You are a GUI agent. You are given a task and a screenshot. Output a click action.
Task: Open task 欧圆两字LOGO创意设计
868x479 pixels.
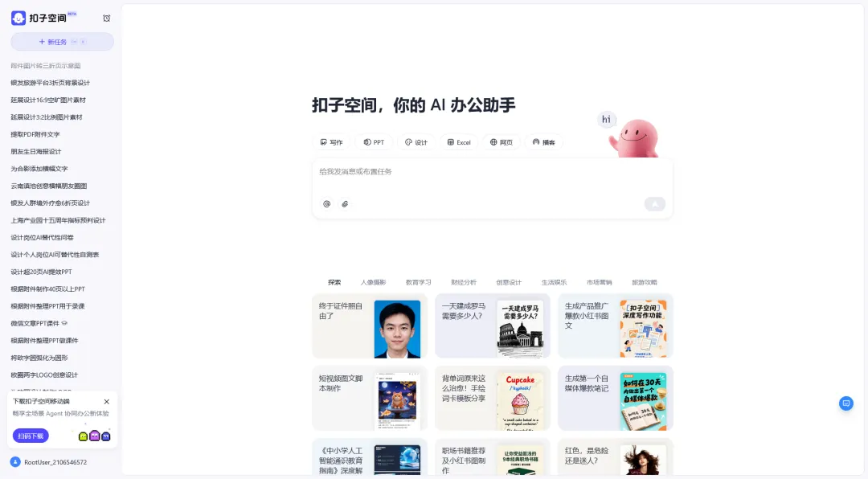tap(44, 375)
